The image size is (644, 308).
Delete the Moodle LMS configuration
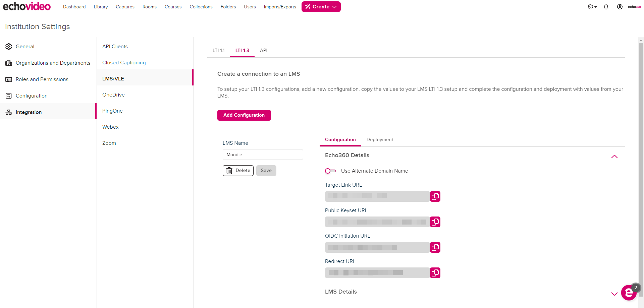[238, 171]
